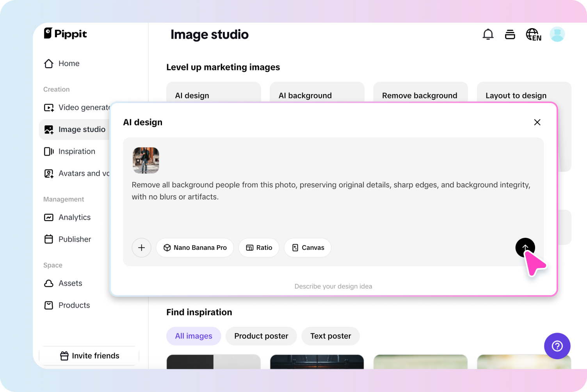Screen dimensions: 587x392
Task: Open the Ratio options dropdown
Action: pos(259,248)
